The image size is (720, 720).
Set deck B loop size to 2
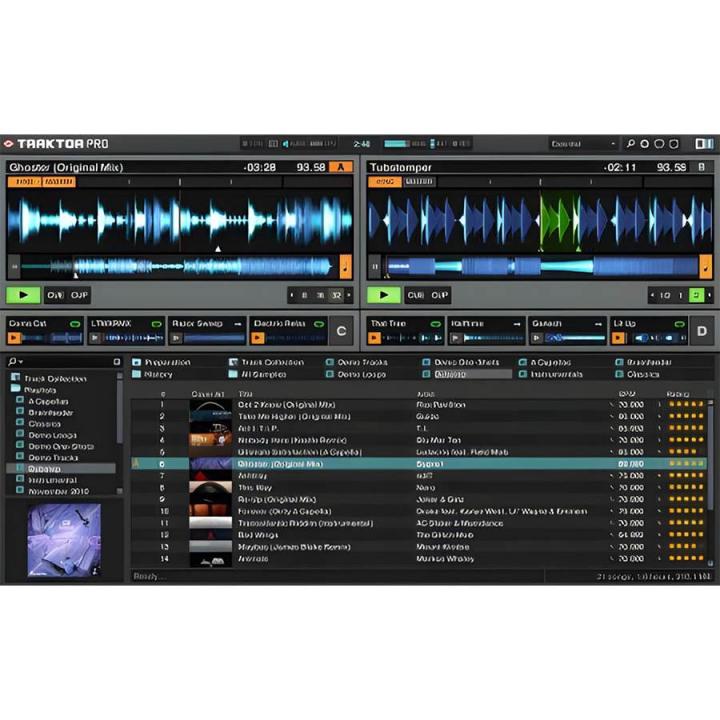697,295
